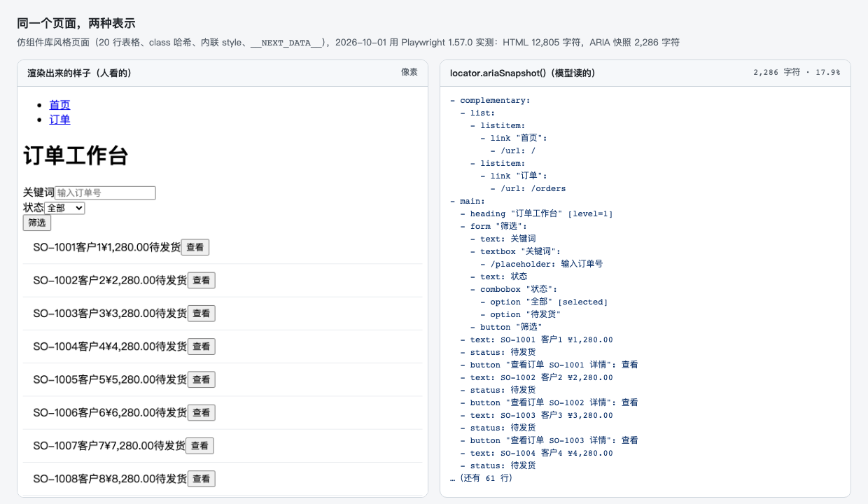Click the snapshot line '/placeholder: 输入订单号'
Viewport: 868px width, 504px height.
click(x=541, y=264)
